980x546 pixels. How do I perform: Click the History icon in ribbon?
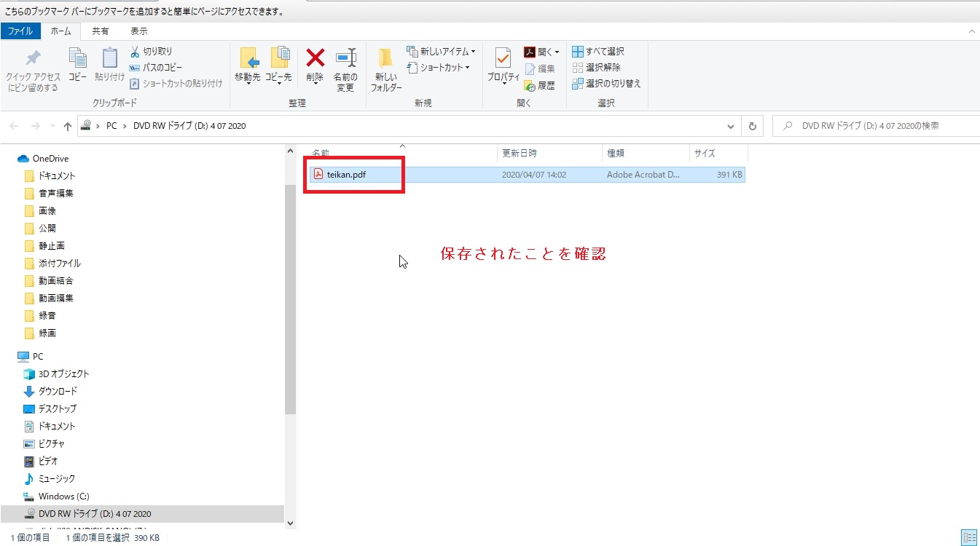pyautogui.click(x=539, y=85)
